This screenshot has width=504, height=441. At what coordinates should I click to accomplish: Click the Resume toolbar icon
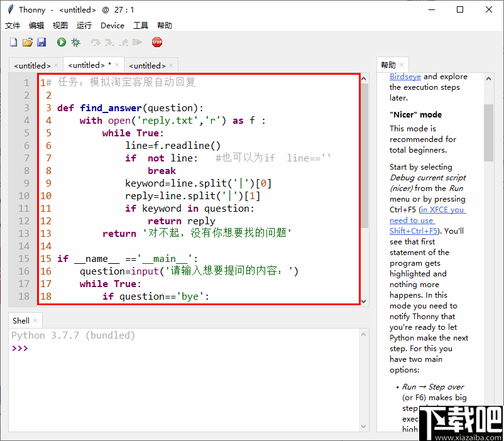click(137, 42)
